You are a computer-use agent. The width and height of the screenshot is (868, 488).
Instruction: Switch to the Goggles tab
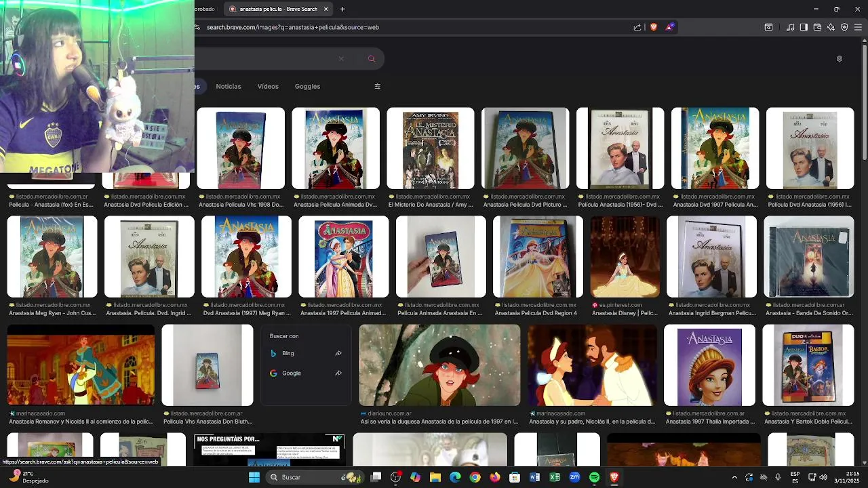[307, 86]
